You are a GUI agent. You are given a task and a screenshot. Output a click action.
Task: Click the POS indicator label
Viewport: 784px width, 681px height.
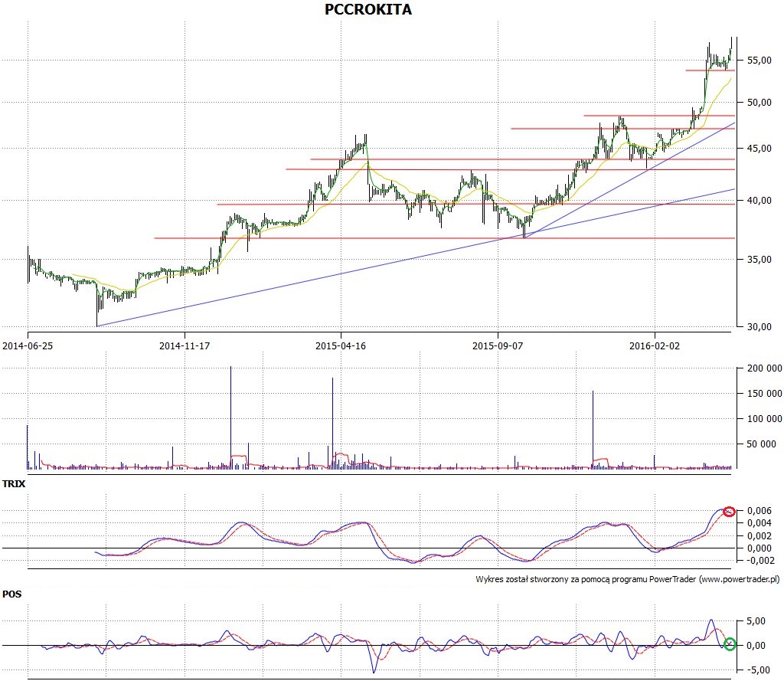[12, 594]
